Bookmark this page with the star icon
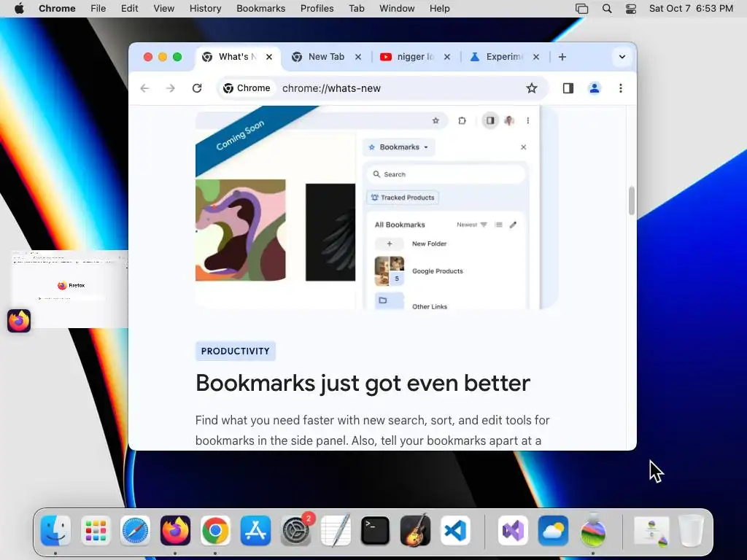This screenshot has width=747, height=560. 532,88
